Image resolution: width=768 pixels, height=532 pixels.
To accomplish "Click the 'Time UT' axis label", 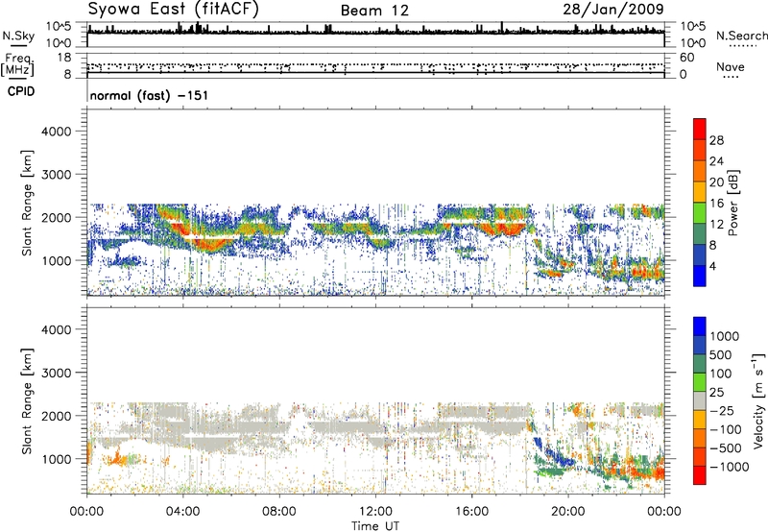I will 375,526.
